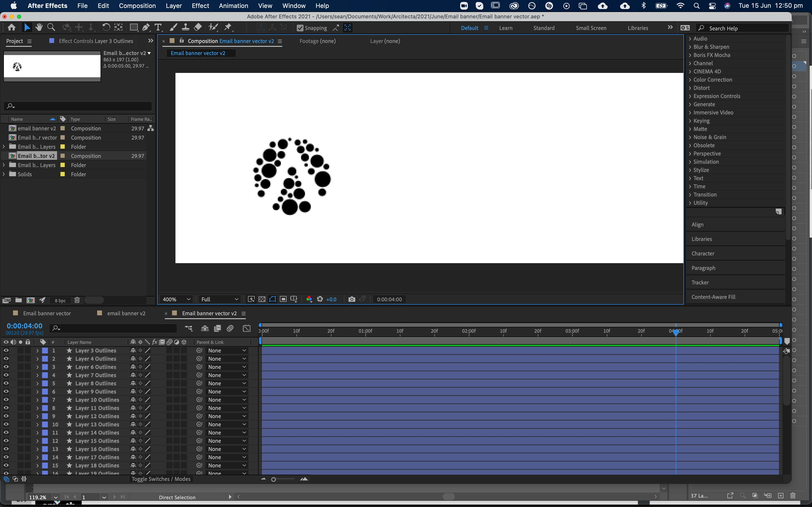Choose the Horizontal Type tool

158,28
